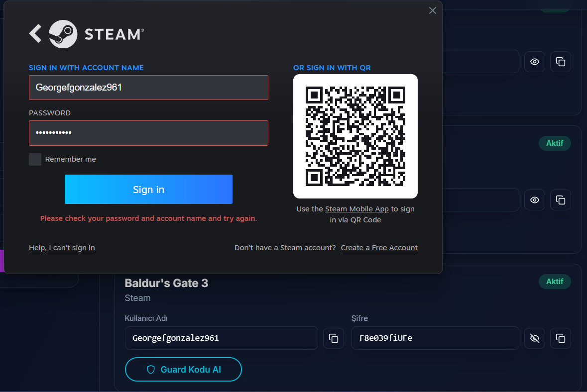Show the password on the middle account card
The height and width of the screenshot is (392, 587).
click(535, 200)
